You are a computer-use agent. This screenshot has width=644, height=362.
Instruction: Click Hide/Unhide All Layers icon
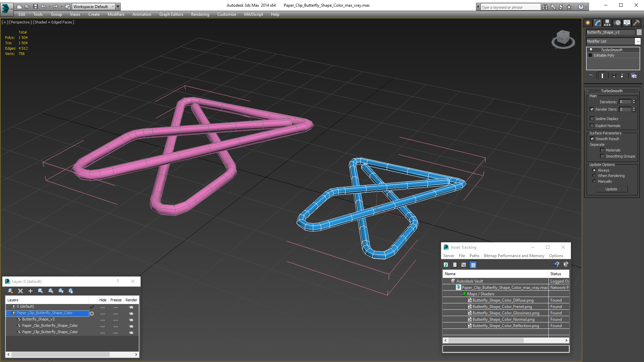click(61, 291)
